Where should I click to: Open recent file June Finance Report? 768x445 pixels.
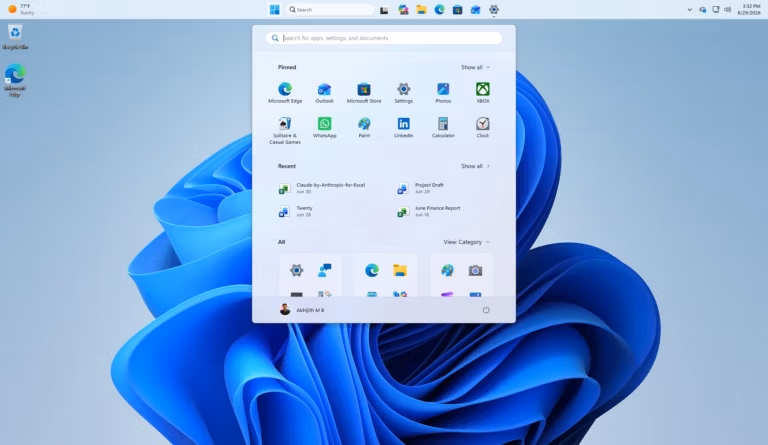coord(429,211)
